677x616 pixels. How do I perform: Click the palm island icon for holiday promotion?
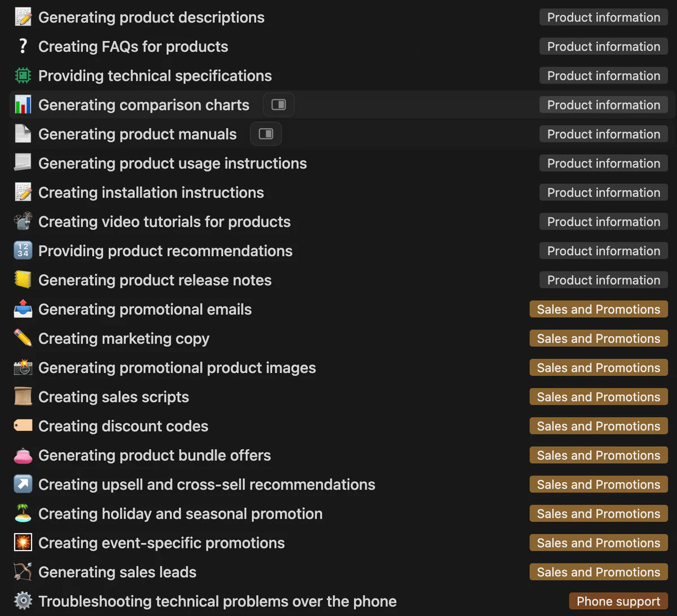pyautogui.click(x=23, y=514)
